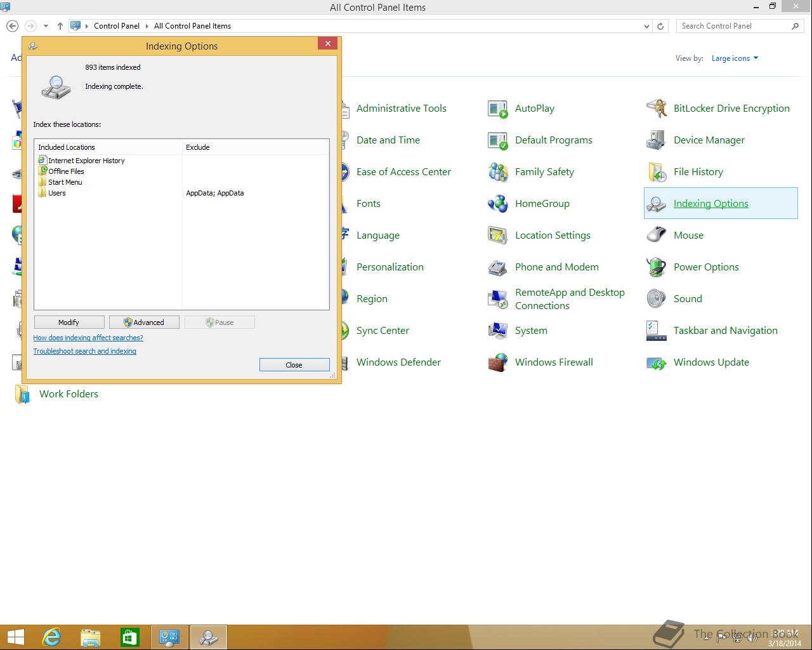The image size is (812, 650).
Task: Close the Indexing Options dialog X
Action: click(327, 44)
